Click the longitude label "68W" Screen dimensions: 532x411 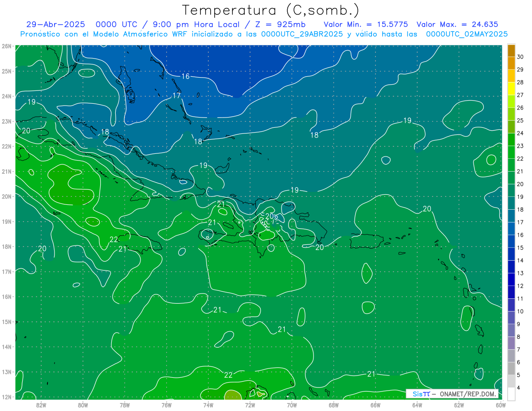click(x=334, y=404)
